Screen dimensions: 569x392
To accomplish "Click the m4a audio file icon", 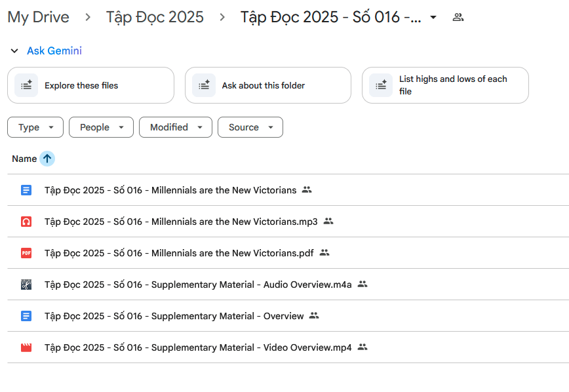I will point(26,284).
